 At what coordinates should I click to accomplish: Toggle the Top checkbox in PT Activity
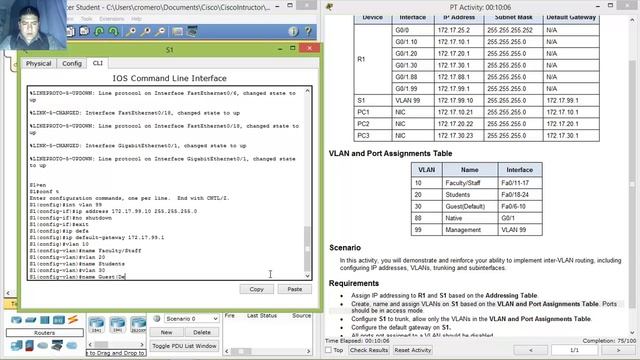coord(328,350)
